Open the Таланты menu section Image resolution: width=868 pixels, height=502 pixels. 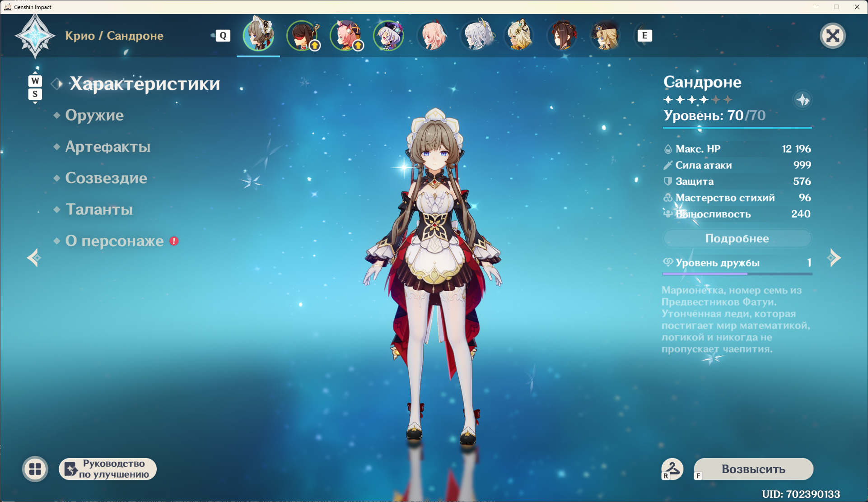(99, 209)
